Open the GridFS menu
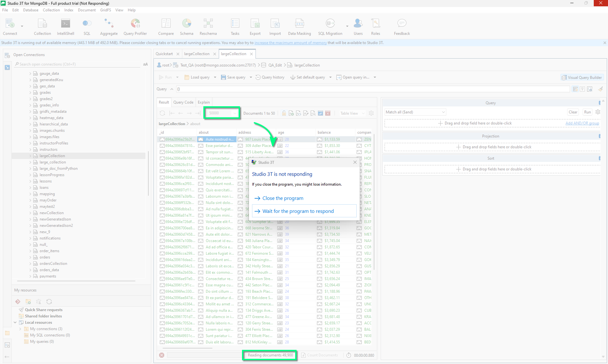Image resolution: width=608 pixels, height=364 pixels. point(105,10)
